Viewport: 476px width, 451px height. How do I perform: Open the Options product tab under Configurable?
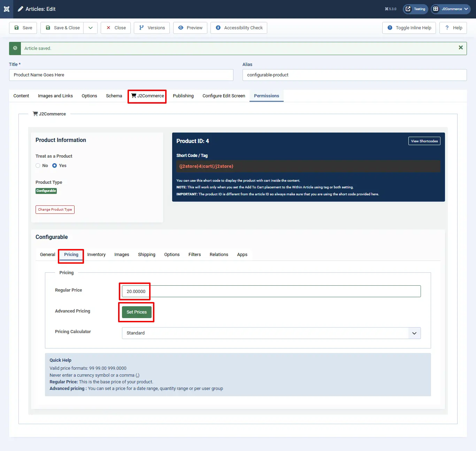point(172,255)
